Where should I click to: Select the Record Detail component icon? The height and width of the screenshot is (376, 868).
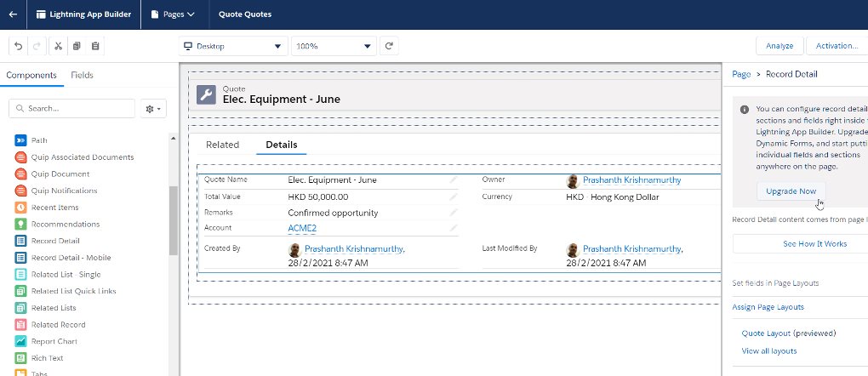(20, 241)
